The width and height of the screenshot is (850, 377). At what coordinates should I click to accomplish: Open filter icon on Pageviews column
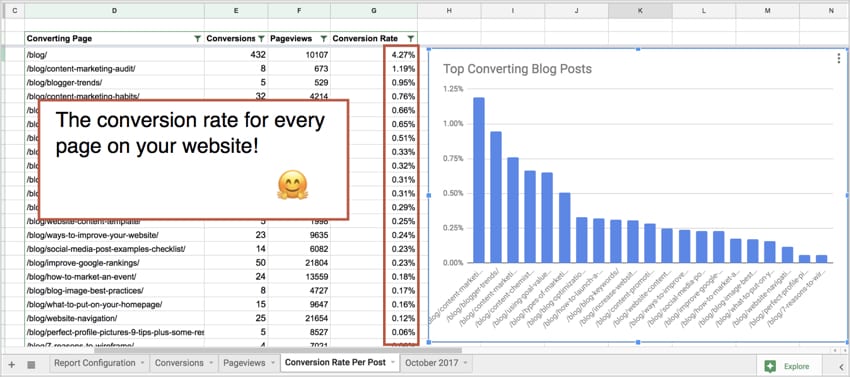coord(324,39)
